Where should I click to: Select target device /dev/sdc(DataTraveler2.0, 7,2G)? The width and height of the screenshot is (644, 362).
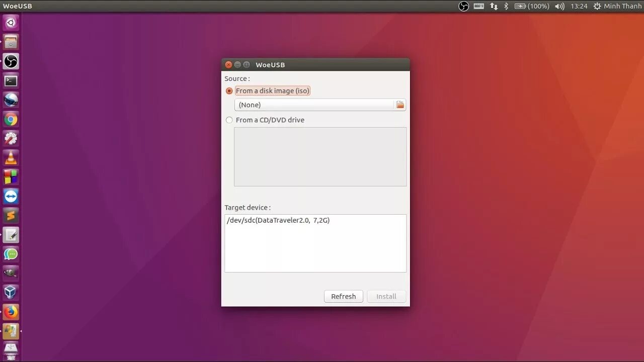tap(278, 220)
